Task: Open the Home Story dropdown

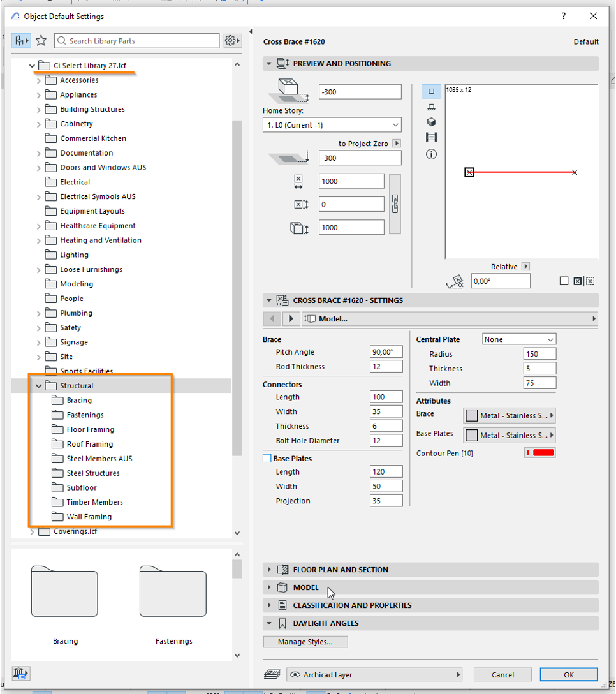Action: click(x=332, y=125)
